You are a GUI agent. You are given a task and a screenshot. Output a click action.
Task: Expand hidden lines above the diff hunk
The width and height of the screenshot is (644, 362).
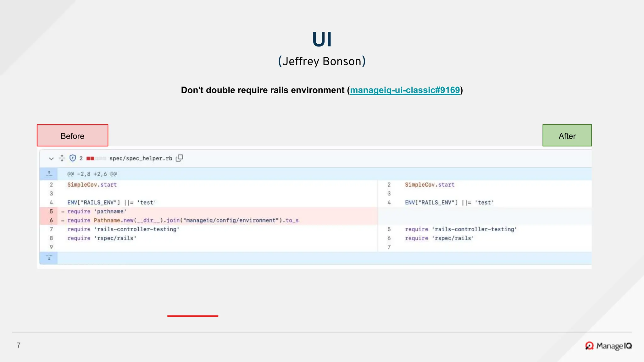pos(49,174)
